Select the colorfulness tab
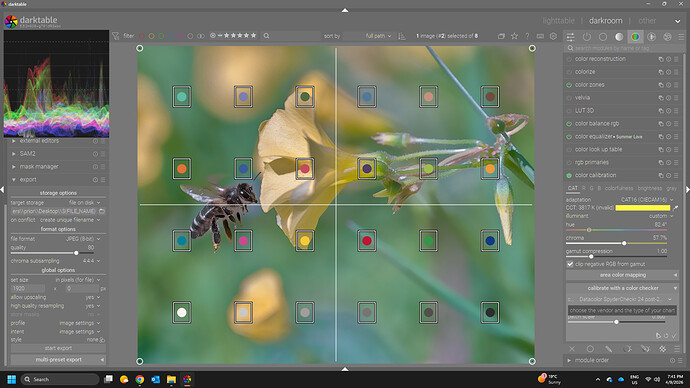 (618, 188)
